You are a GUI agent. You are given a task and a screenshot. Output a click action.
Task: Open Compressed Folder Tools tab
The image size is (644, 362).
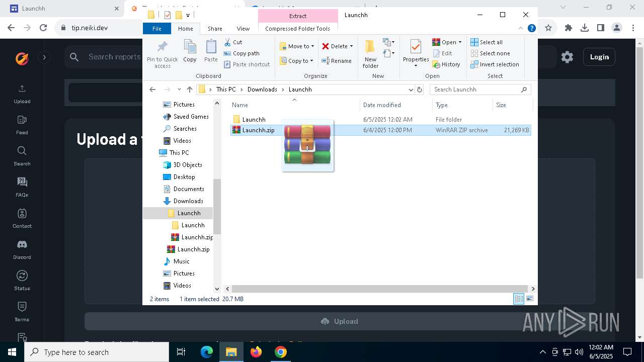click(x=298, y=29)
